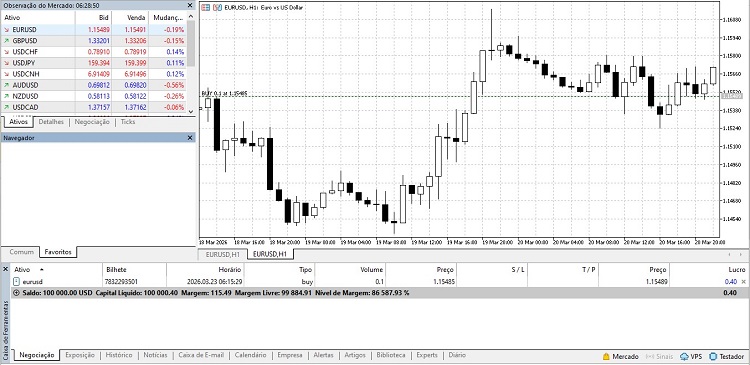Click the Market Watch scrollbar thumb
Screen dimensions: 750x365
pos(191,43)
